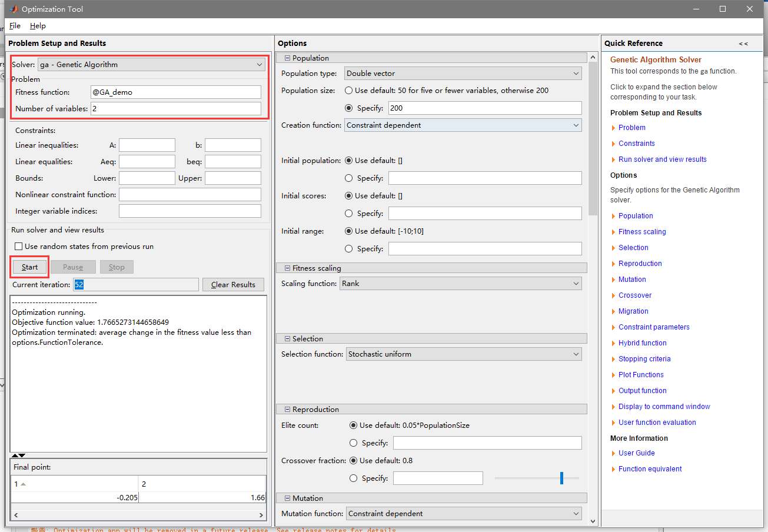This screenshot has width=768, height=532.
Task: Expand the Stopping criteria arrow in Quick Reference
Action: pyautogui.click(x=613, y=359)
